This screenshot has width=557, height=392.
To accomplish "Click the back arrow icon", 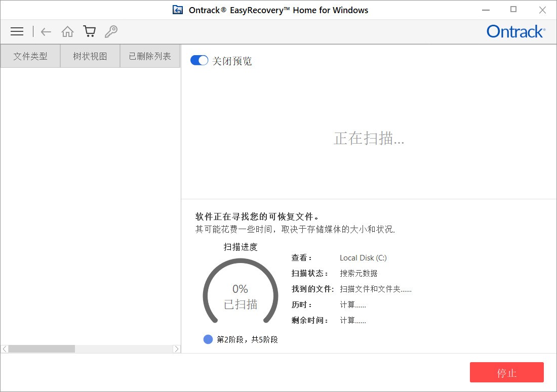I will [x=46, y=31].
